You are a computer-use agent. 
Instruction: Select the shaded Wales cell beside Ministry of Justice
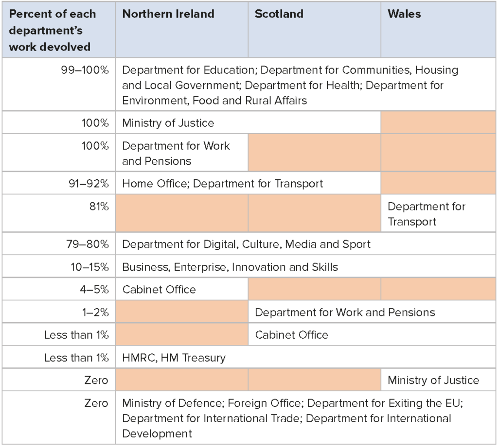click(438, 122)
